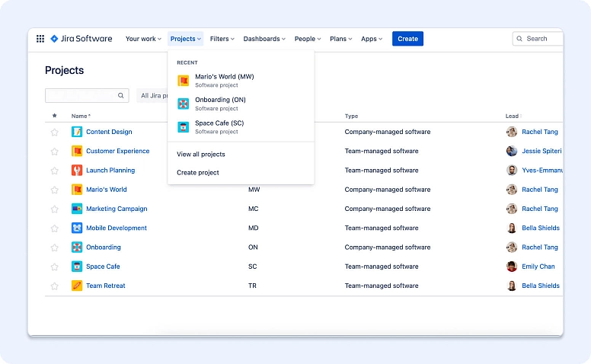Click the Content Design project icon
This screenshot has height=364, width=591.
click(x=77, y=132)
